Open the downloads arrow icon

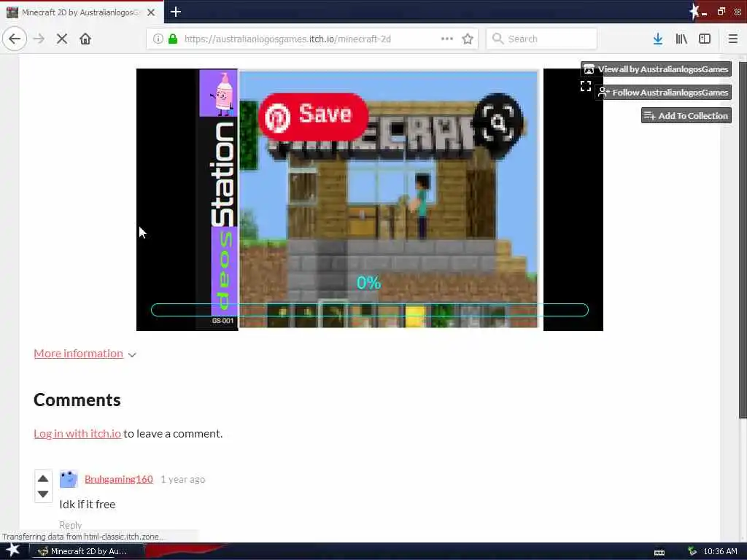658,39
